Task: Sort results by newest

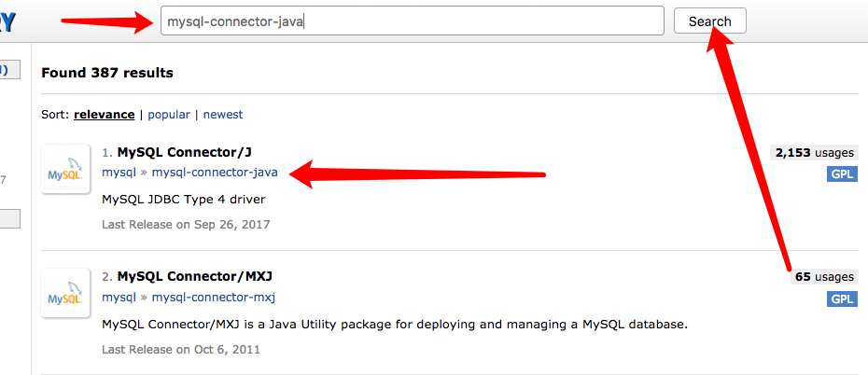Action: (x=223, y=115)
